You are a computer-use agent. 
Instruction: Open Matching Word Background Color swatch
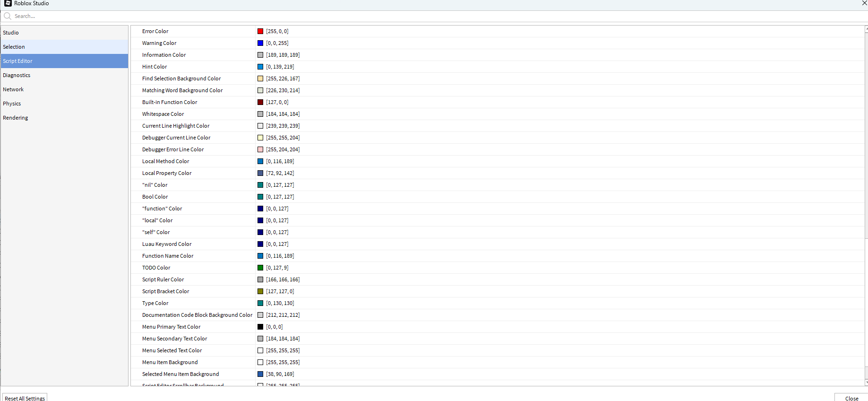[x=260, y=90]
